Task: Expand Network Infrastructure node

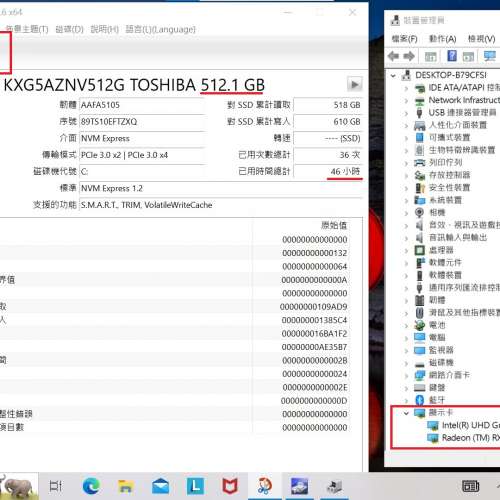Action: click(x=406, y=101)
